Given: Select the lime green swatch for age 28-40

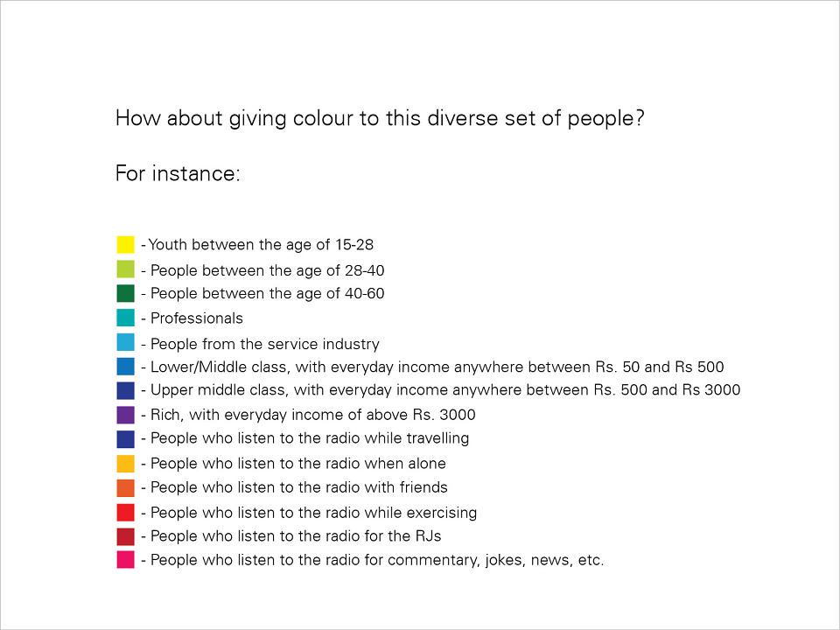Looking at the screenshot, I should pos(125,269).
